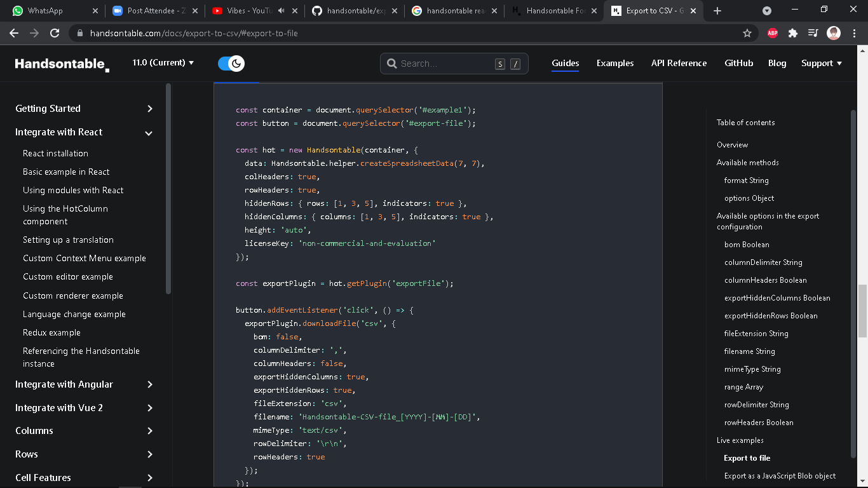Image resolution: width=868 pixels, height=488 pixels.
Task: Jump to exportHiddenRows Boolean entry
Action: coord(771,316)
